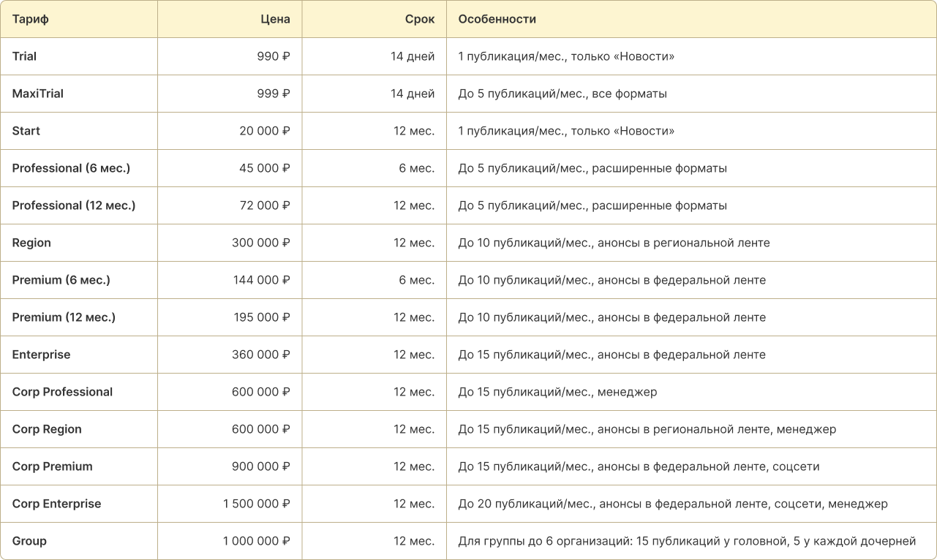Select the Region tariff name
Image resolution: width=937 pixels, height=560 pixels.
31,243
